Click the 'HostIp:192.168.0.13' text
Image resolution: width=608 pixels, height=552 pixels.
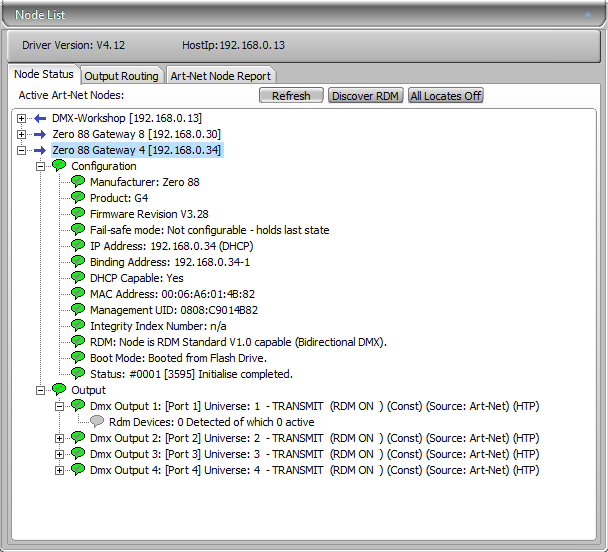[233, 45]
